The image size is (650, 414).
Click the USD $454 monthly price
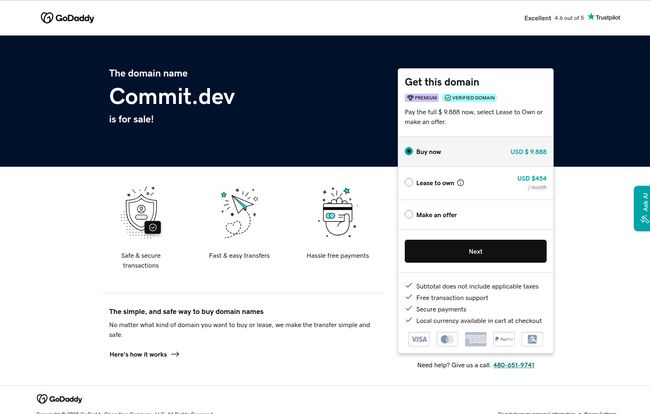coord(532,179)
